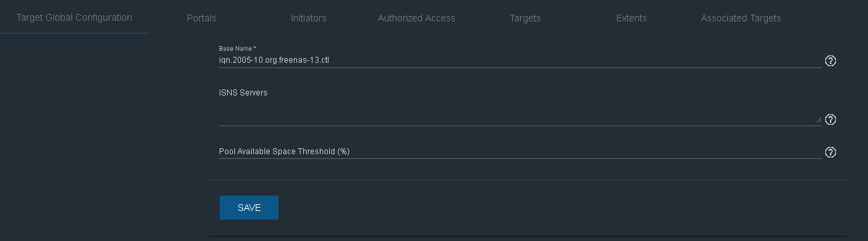868x241 pixels.
Task: Open the Initiators tab
Action: [308, 18]
